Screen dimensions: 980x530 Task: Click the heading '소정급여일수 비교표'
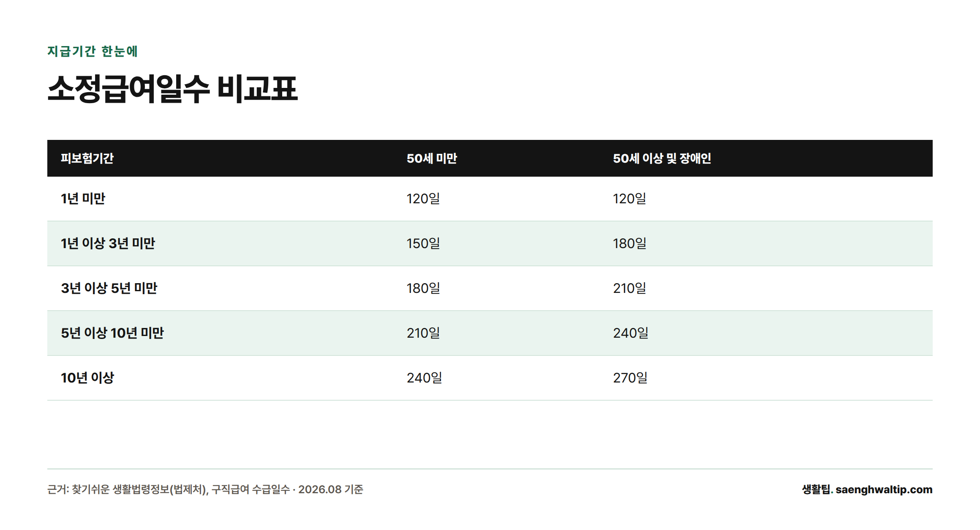[x=173, y=89]
